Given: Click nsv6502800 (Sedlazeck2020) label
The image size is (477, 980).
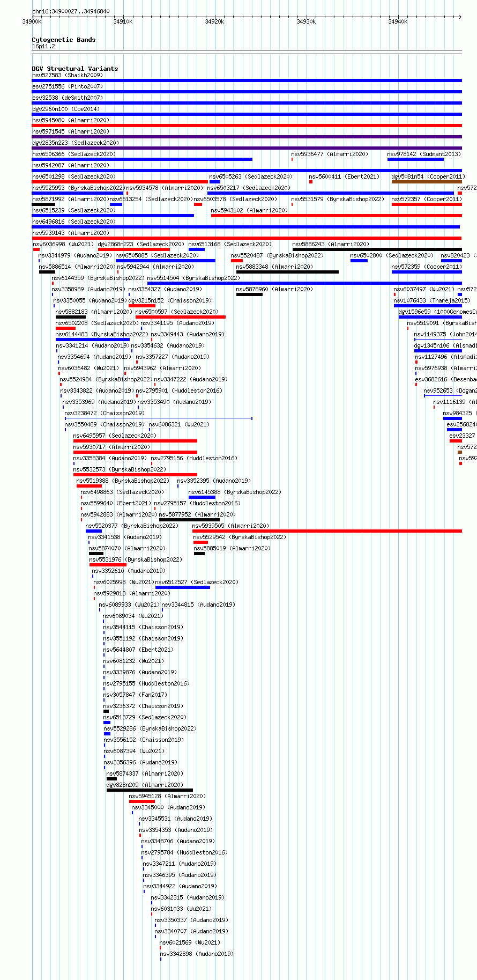Looking at the screenshot, I should coord(392,255).
